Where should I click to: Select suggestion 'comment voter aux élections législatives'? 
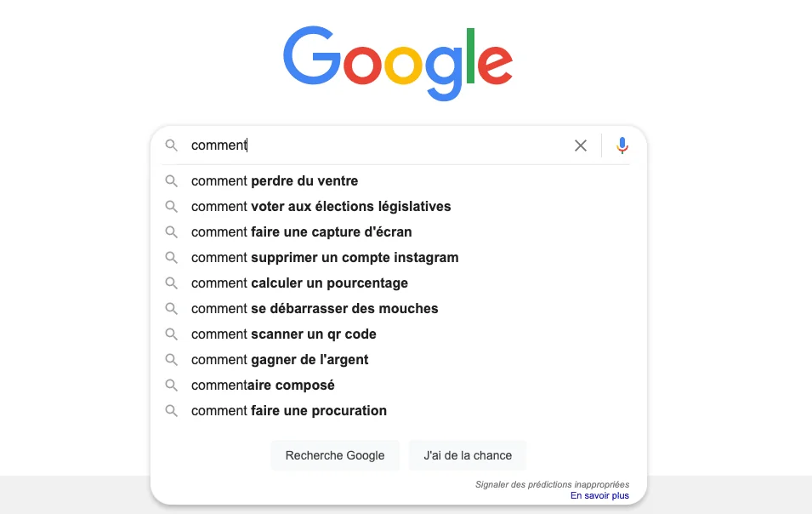point(321,207)
